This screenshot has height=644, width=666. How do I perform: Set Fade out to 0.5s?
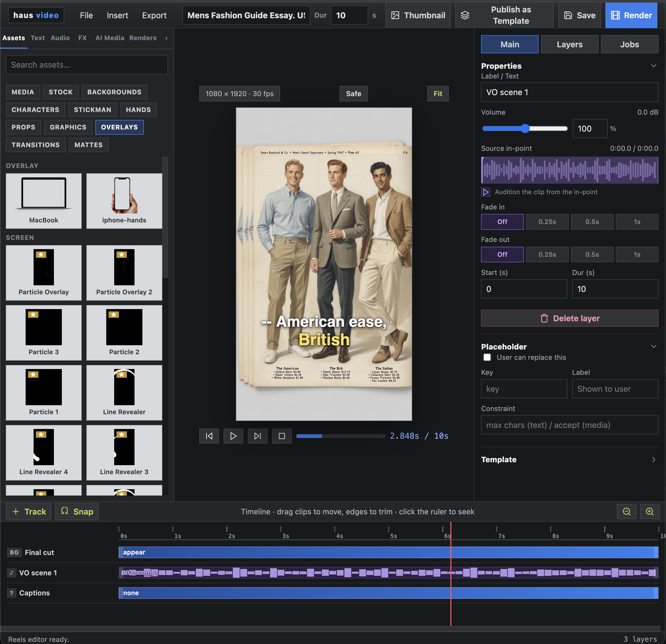(x=592, y=254)
